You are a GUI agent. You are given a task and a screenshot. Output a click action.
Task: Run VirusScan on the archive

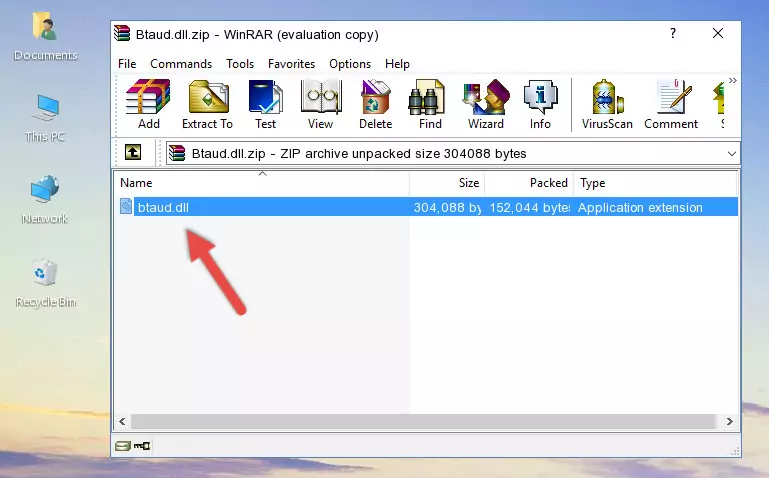pyautogui.click(x=607, y=104)
